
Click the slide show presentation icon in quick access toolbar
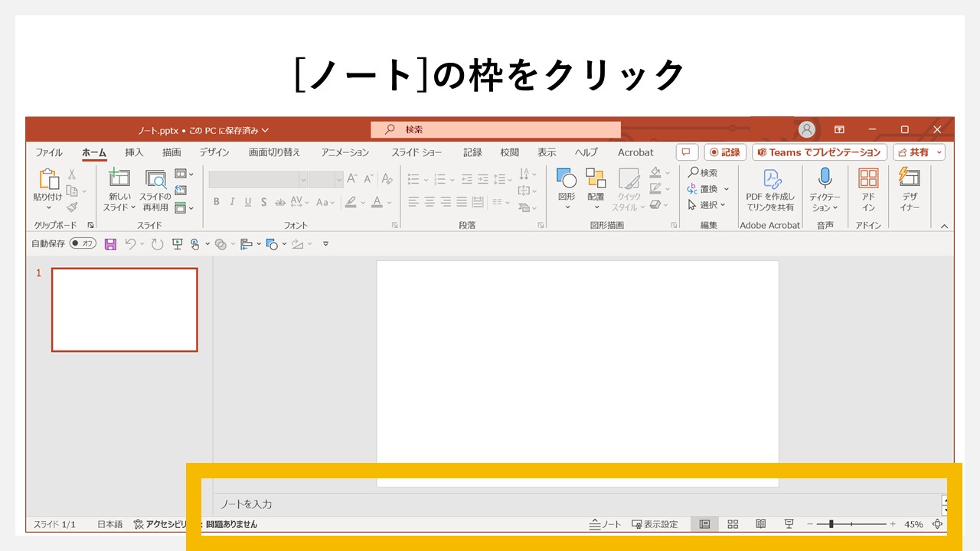(176, 243)
